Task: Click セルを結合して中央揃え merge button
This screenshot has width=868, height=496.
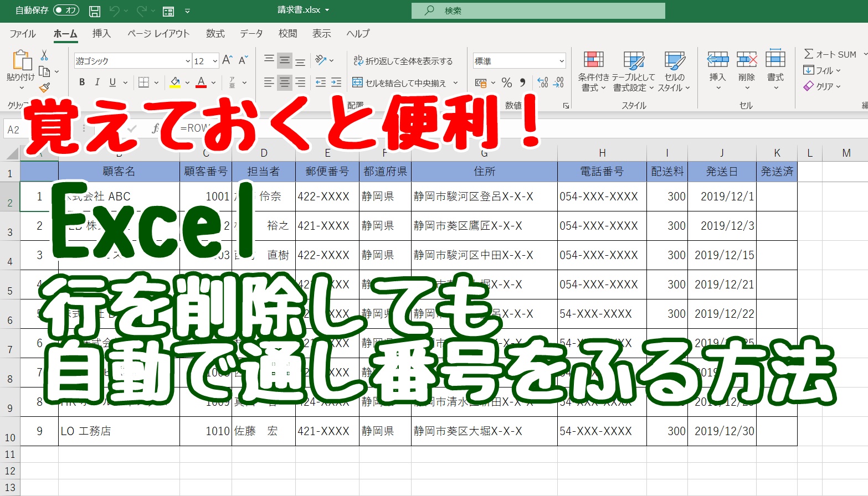Action: point(399,83)
